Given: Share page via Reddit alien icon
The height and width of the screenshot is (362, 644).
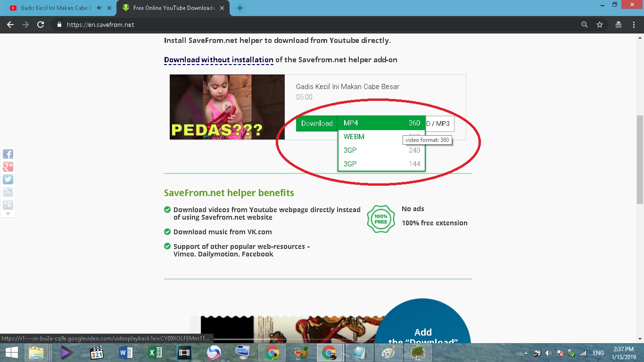Looking at the screenshot, I should [x=8, y=192].
